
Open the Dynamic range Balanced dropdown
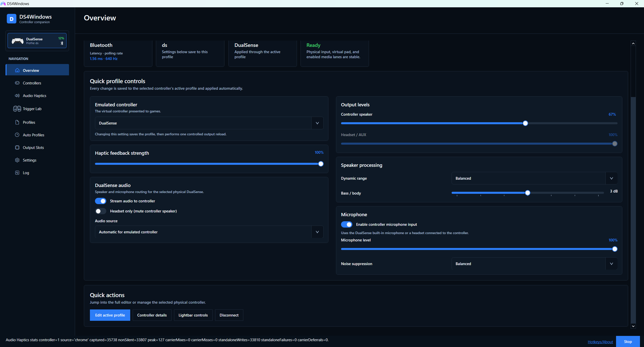click(534, 178)
